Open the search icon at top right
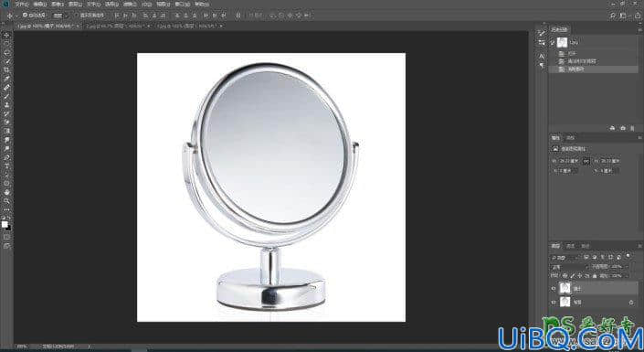The width and height of the screenshot is (644, 352). (x=613, y=16)
